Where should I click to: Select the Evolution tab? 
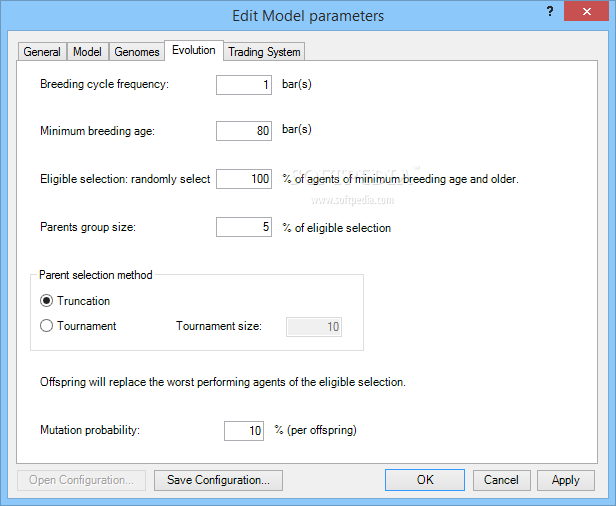click(193, 50)
